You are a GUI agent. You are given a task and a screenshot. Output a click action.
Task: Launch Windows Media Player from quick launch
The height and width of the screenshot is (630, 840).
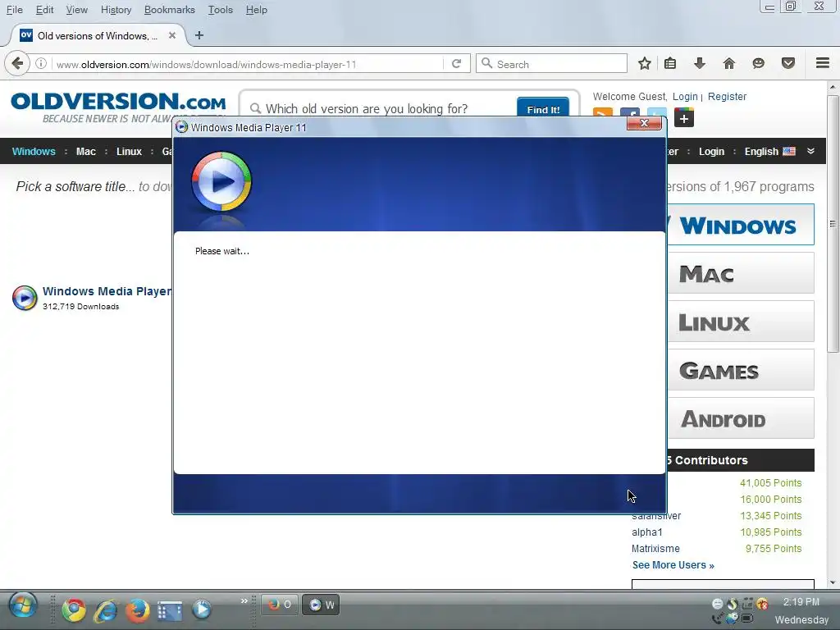click(x=202, y=609)
